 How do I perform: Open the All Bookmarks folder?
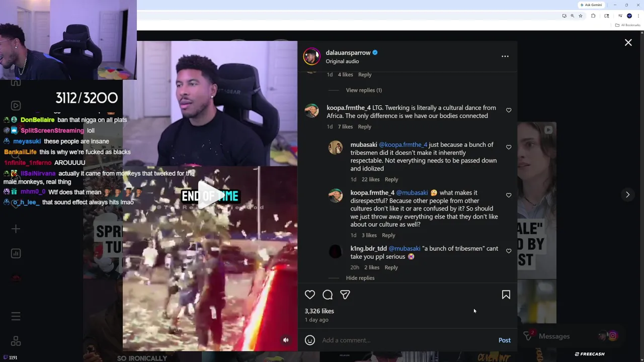coord(628,25)
